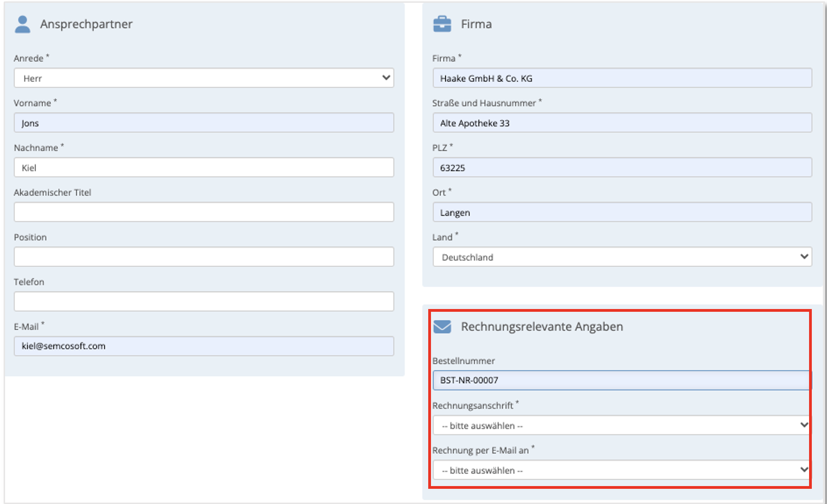Click the Rechnungsrelevante Angaben section heading
Image resolution: width=827 pixels, height=504 pixels.
(542, 326)
